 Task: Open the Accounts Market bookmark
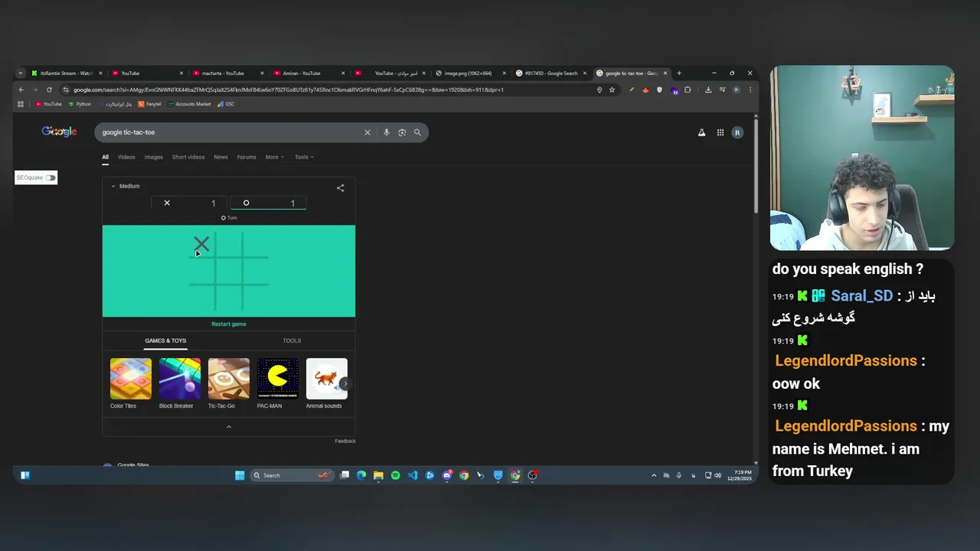click(189, 104)
